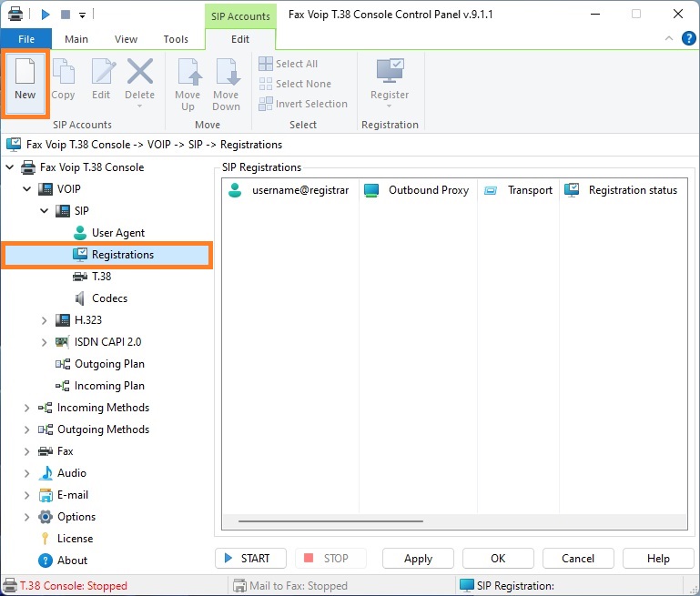700x596 pixels.
Task: Click T.38 Console: Stopped status text
Action: coord(74,586)
